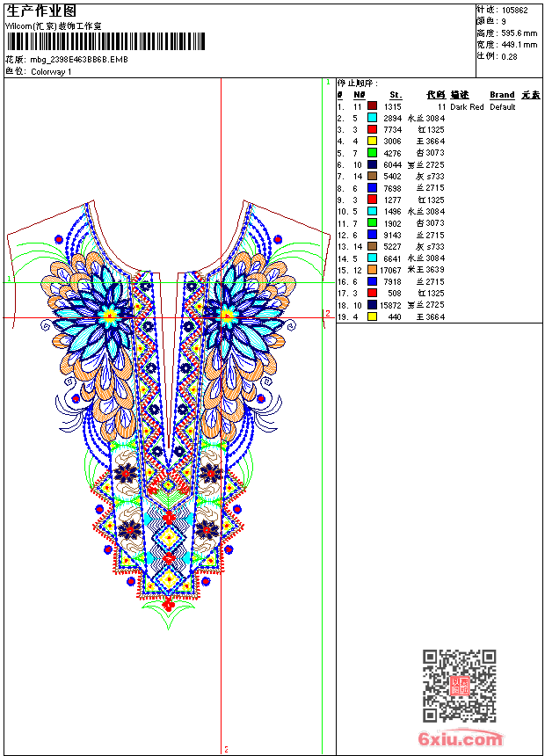Click the Default brand text

(503, 107)
